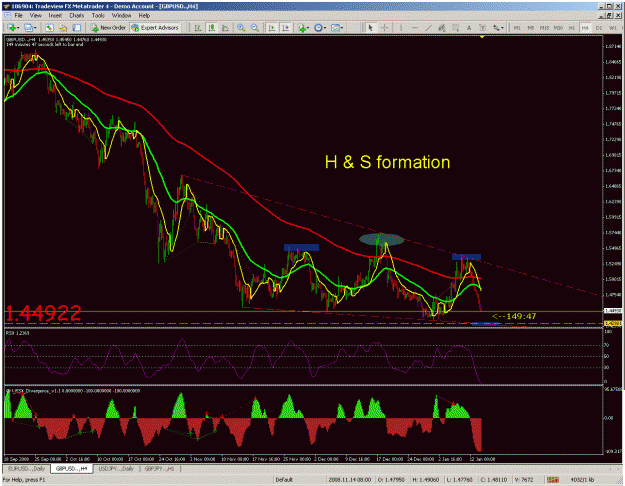
Task: Switch to the USDJPY Daily chart tab
Action: click(x=116, y=468)
